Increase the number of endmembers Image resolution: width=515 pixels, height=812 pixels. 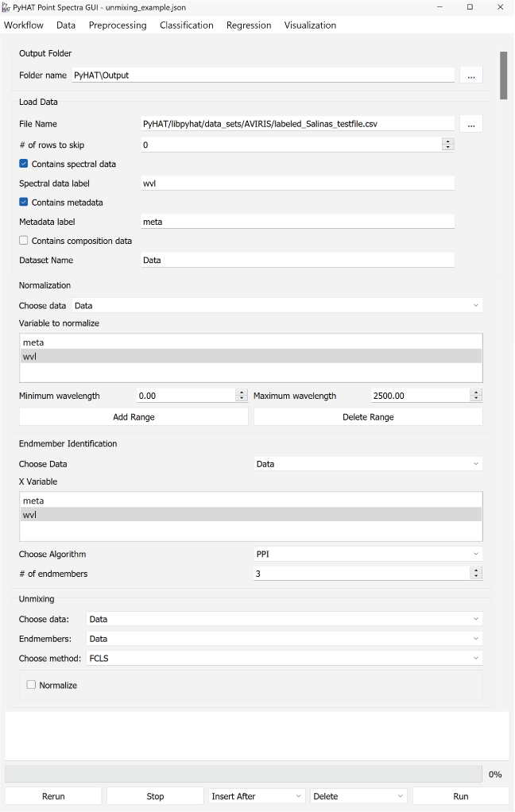pyautogui.click(x=476, y=570)
